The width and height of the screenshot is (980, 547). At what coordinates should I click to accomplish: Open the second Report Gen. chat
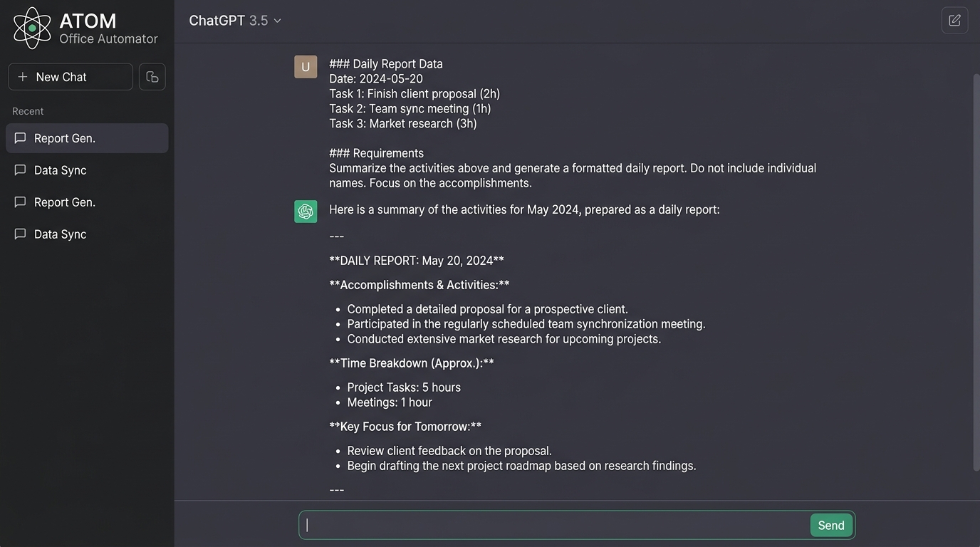pos(65,202)
